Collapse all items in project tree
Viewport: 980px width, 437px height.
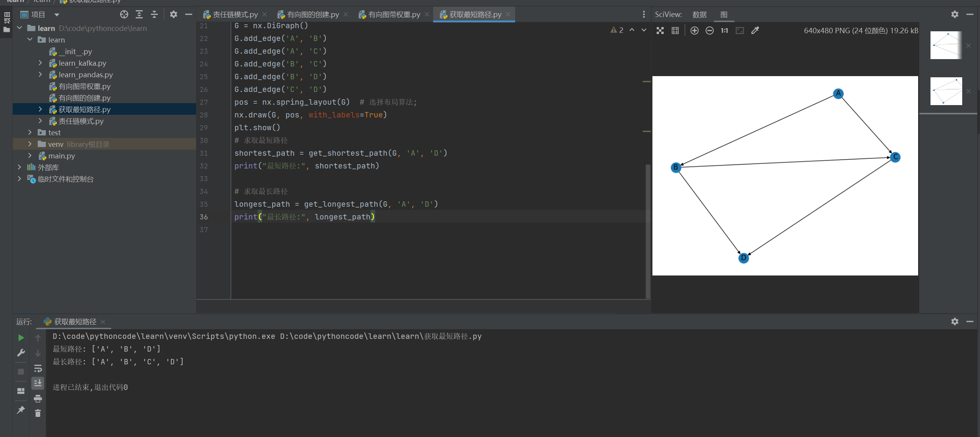pos(154,15)
